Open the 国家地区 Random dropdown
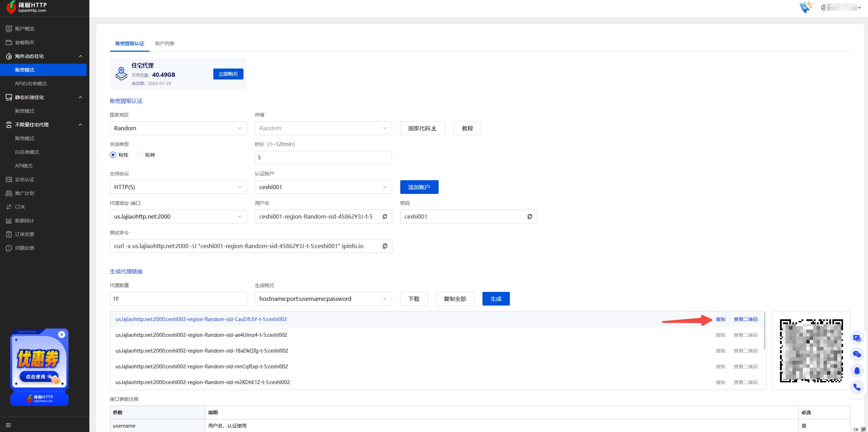The image size is (868, 432). pyautogui.click(x=178, y=128)
